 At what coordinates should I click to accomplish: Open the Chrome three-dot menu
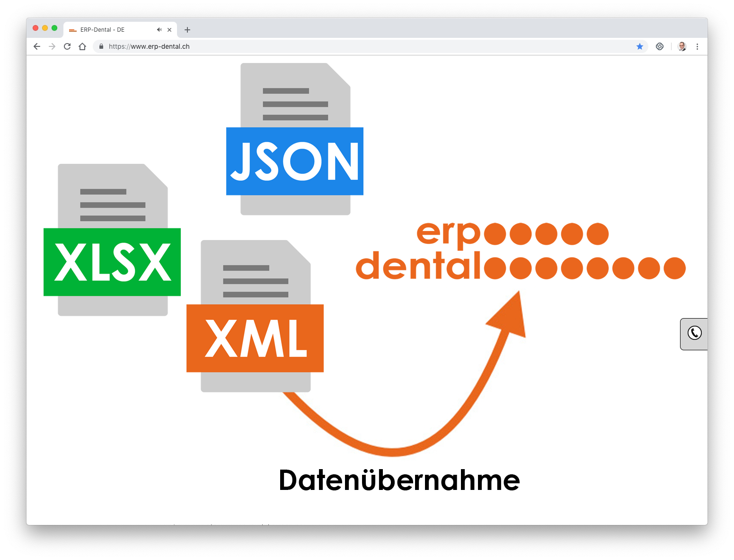point(697,46)
